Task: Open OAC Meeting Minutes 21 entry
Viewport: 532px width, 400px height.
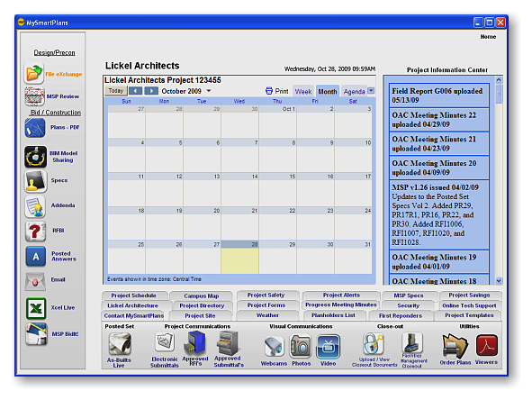Action: pyautogui.click(x=438, y=143)
